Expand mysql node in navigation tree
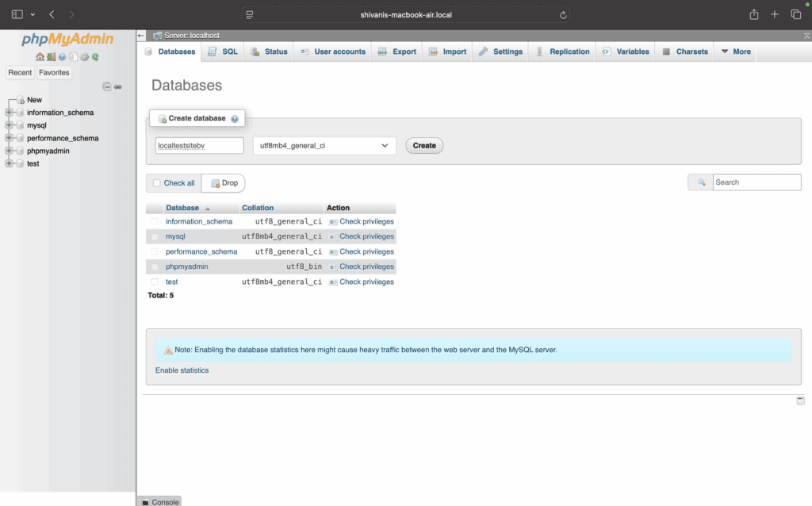This screenshot has height=506, width=812. click(9, 125)
